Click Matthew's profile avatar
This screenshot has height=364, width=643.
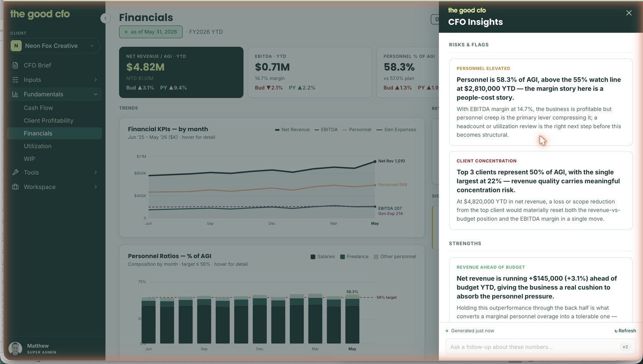pyautogui.click(x=15, y=348)
